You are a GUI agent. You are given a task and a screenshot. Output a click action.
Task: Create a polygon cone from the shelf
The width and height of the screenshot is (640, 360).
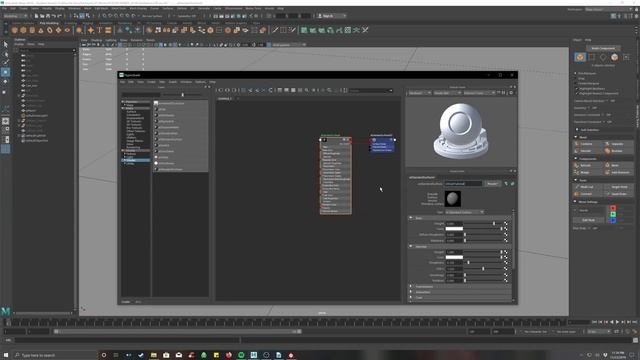41,30
